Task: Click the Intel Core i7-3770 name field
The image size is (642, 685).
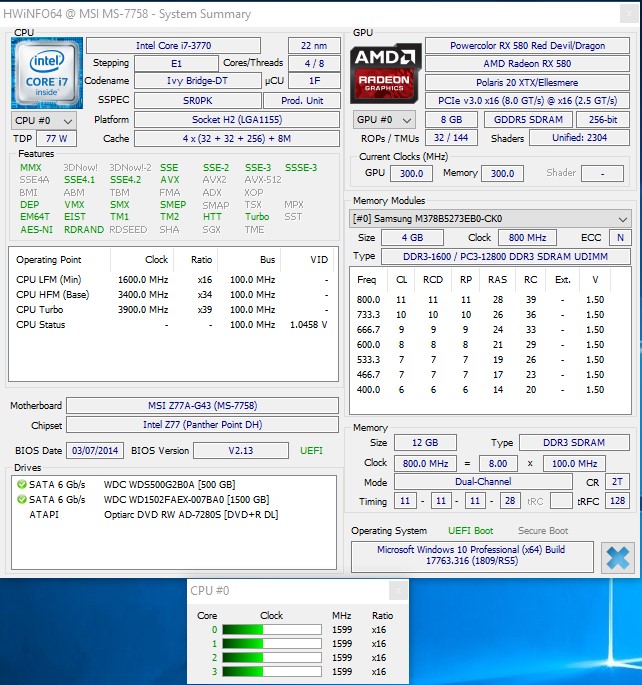Action: (x=173, y=45)
